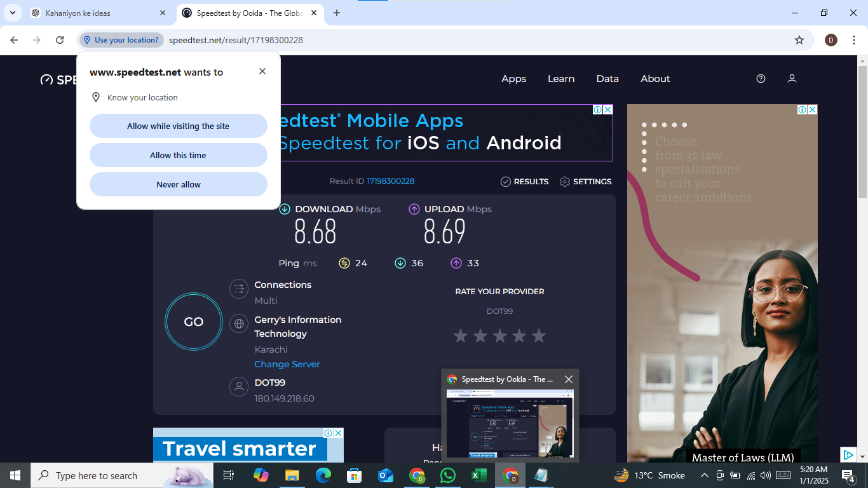Click the server globe icon
Screen dimensions: 868x488
(239, 323)
